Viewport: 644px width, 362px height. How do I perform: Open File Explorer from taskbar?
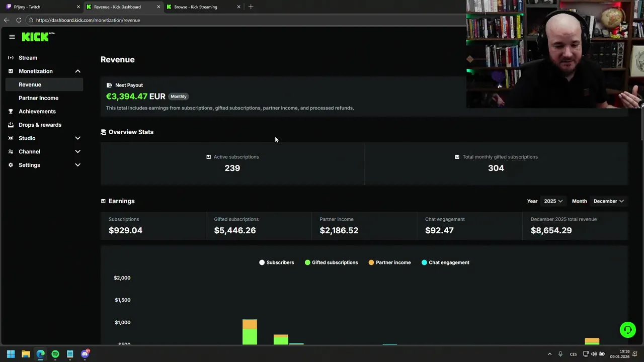(x=26, y=354)
